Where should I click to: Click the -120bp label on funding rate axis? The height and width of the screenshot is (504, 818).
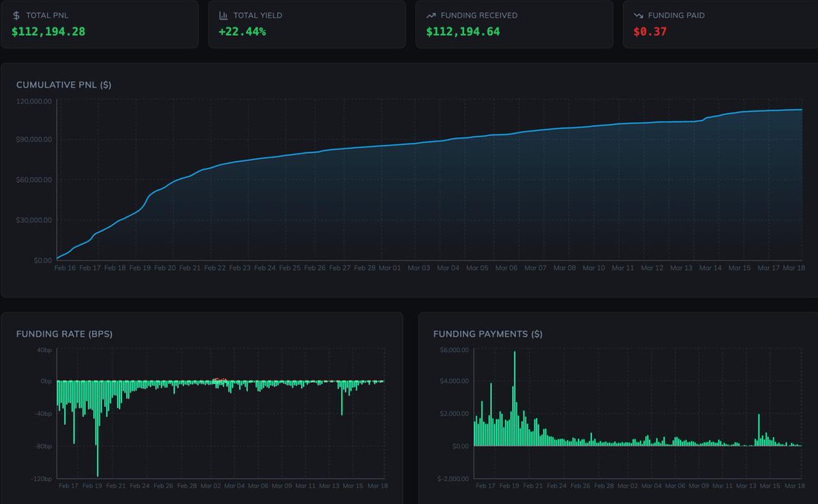pos(42,479)
